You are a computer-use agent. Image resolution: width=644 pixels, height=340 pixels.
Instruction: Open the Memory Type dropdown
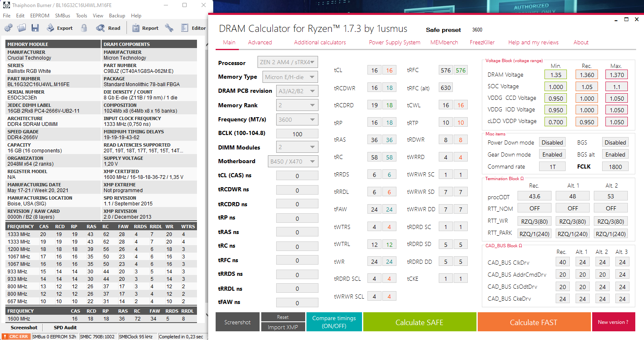(290, 77)
